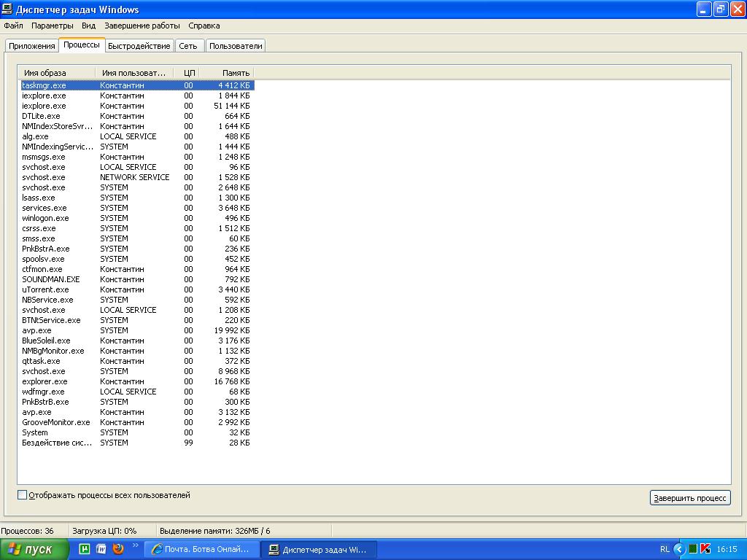This screenshot has width=747, height=560.
Task: Select the services.exe process
Action: coord(137,208)
